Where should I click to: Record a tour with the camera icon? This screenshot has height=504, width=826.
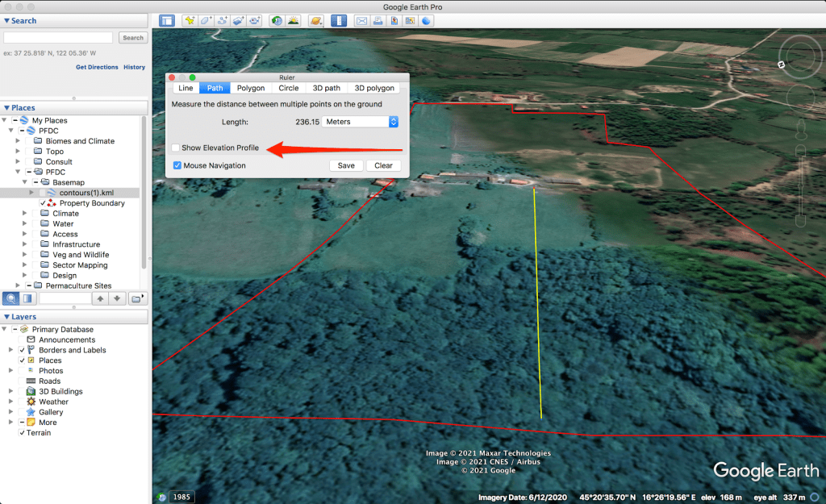[x=255, y=21]
